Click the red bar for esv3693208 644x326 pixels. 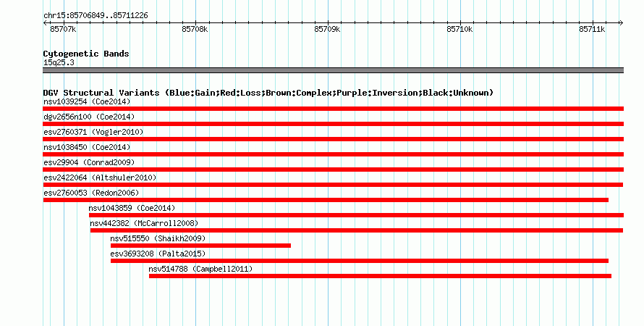(x=360, y=261)
